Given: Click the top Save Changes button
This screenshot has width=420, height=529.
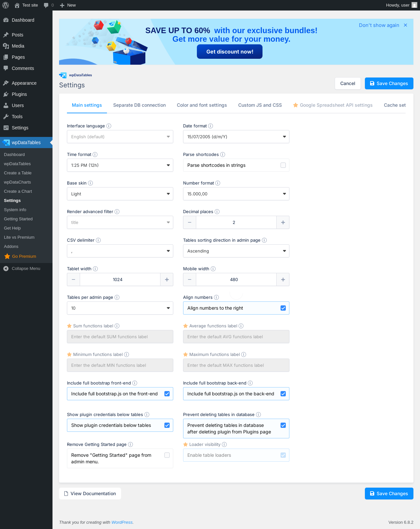Looking at the screenshot, I should point(389,83).
